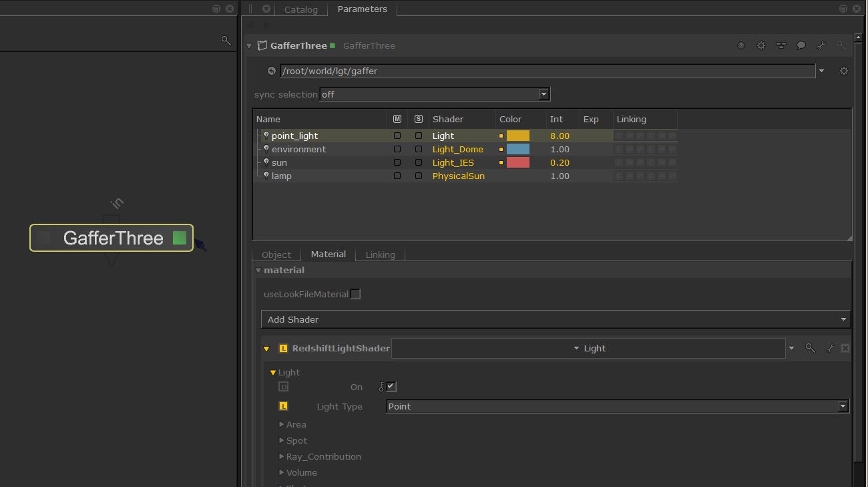The height and width of the screenshot is (487, 868).
Task: Click the environment light blue color swatch
Action: pyautogui.click(x=517, y=149)
